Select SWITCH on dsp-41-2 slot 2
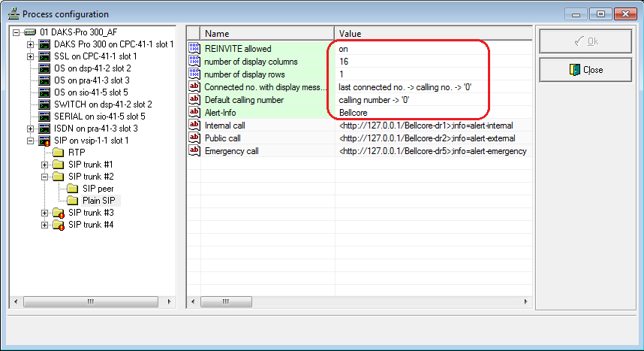The image size is (644, 351). click(103, 104)
